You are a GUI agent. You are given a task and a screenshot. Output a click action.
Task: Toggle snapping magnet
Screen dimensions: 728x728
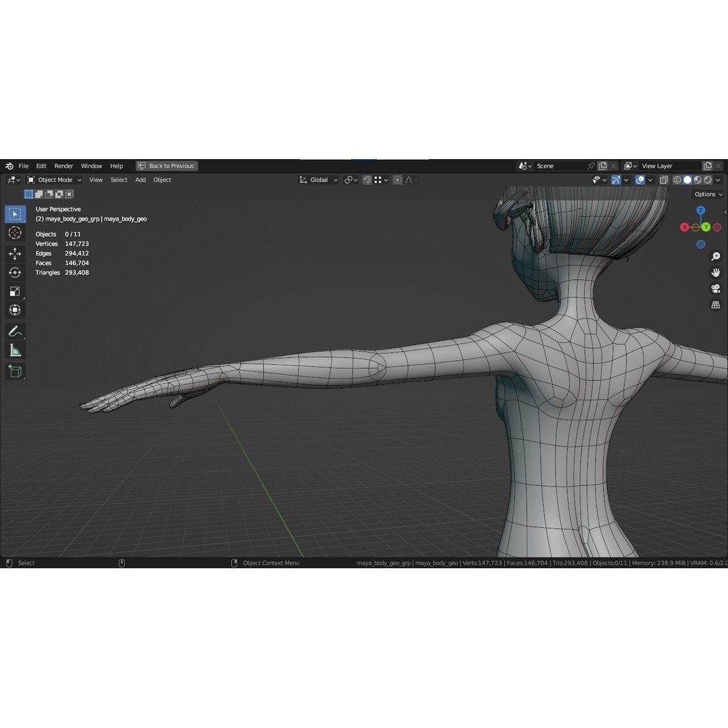367,180
